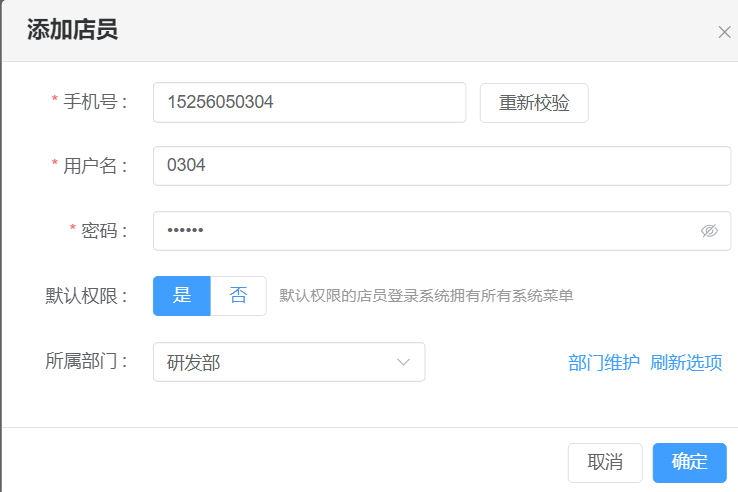Image resolution: width=738 pixels, height=492 pixels.
Task: Show password with the eye icon
Action: coord(709,231)
